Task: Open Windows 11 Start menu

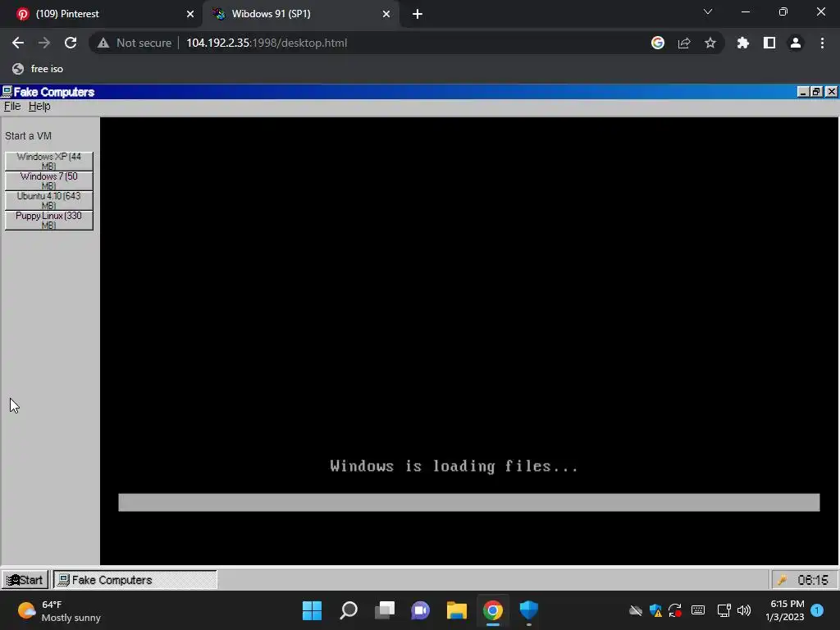Action: click(312, 610)
